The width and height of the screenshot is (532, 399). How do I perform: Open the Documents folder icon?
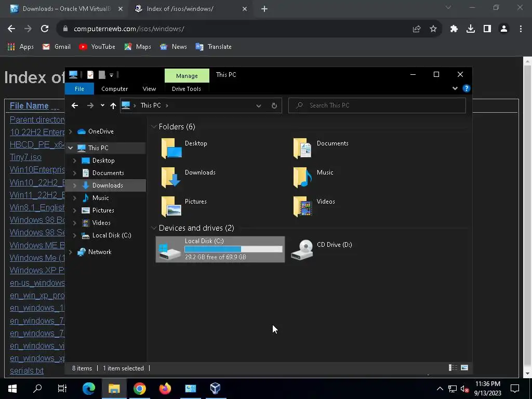point(303,148)
